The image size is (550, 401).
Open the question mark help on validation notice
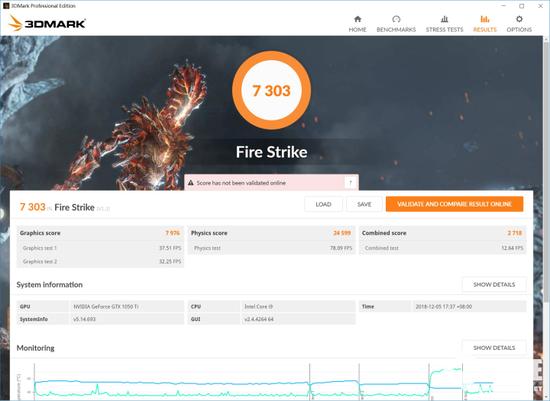point(350,183)
